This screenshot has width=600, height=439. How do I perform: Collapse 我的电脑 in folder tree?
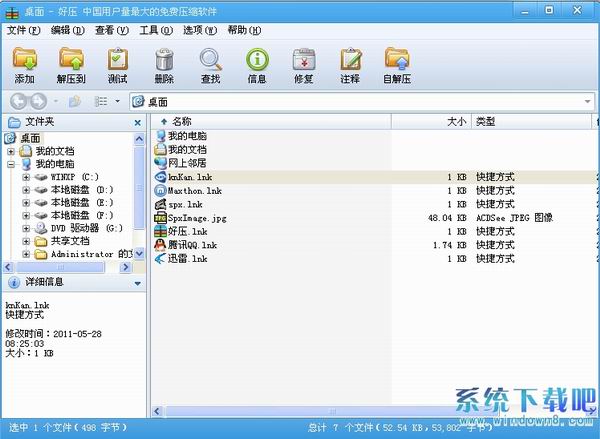click(11, 165)
